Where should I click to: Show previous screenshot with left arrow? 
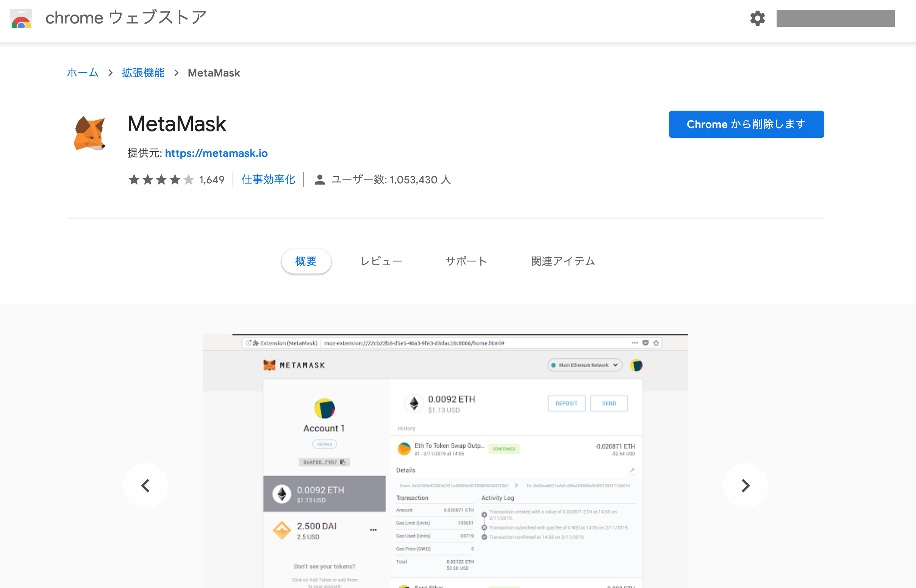[145, 486]
